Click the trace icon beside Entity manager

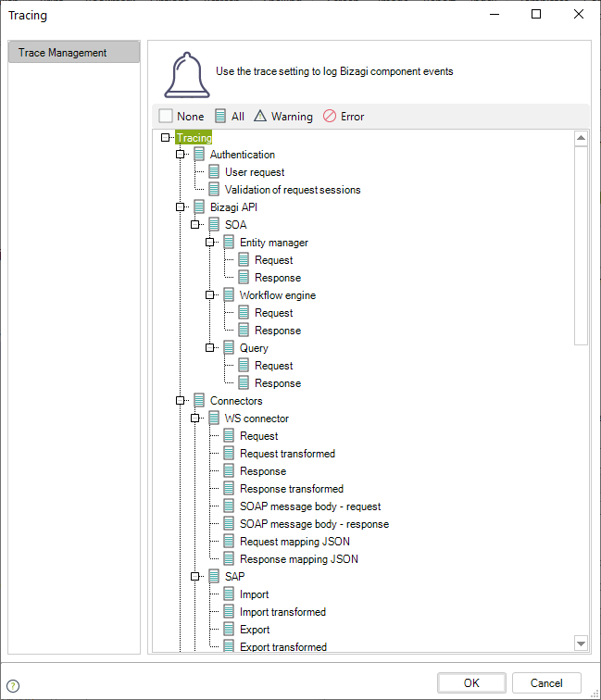point(229,243)
